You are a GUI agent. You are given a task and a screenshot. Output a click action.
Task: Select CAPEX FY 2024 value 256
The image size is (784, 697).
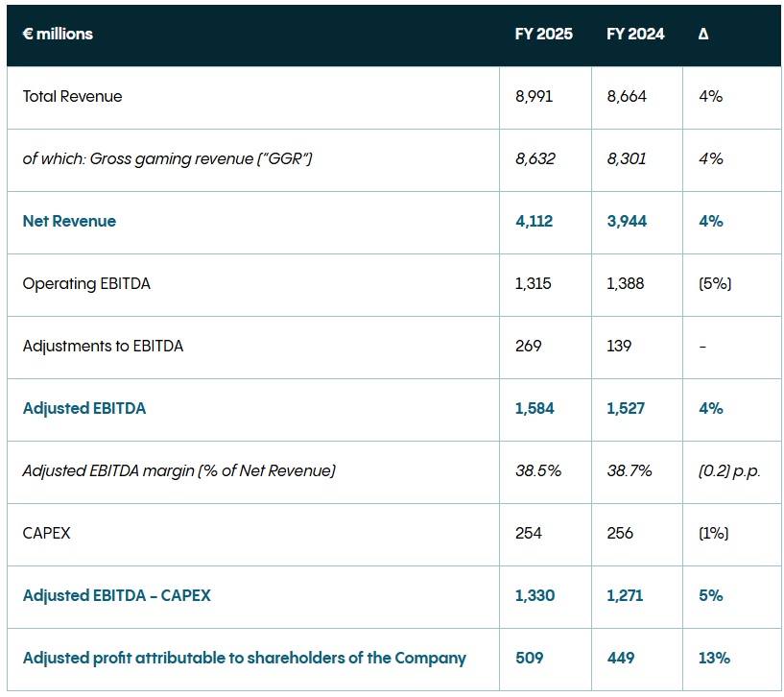click(620, 533)
